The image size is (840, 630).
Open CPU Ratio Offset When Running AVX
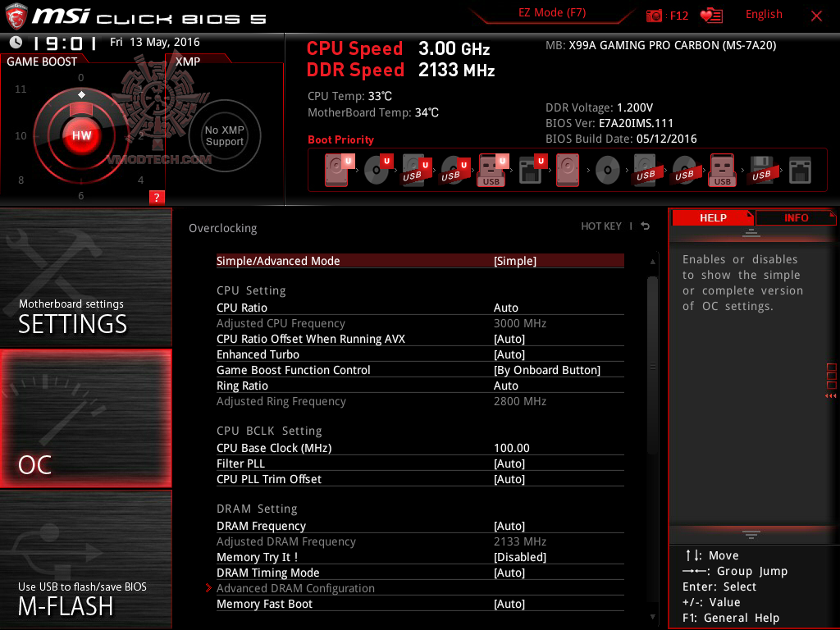(x=420, y=339)
